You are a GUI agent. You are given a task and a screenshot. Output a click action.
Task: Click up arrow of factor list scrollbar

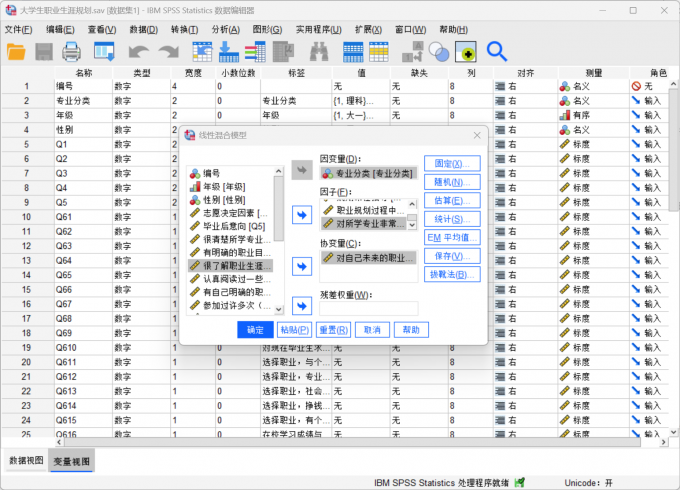tap(412, 203)
